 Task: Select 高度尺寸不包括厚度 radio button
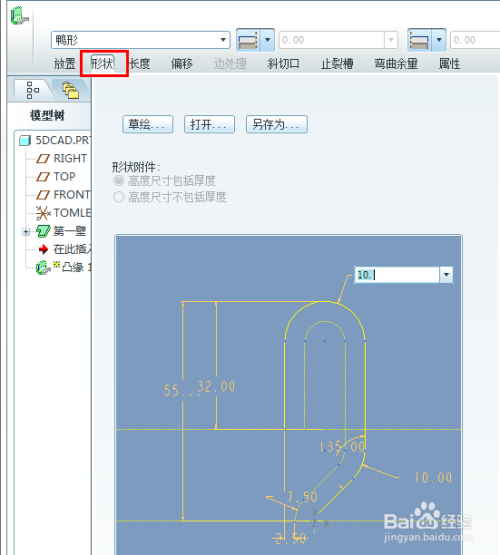click(x=119, y=196)
